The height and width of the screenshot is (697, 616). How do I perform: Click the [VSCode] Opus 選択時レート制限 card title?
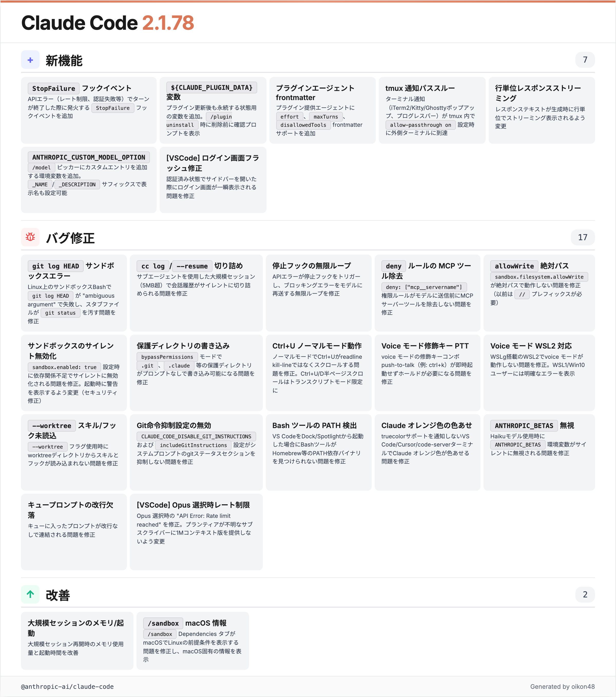coord(193,505)
